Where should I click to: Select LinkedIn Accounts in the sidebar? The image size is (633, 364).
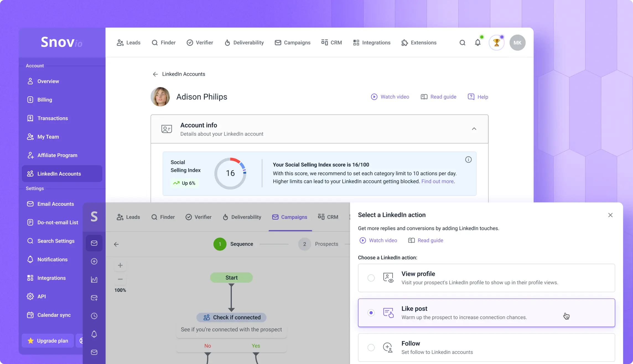62,174
